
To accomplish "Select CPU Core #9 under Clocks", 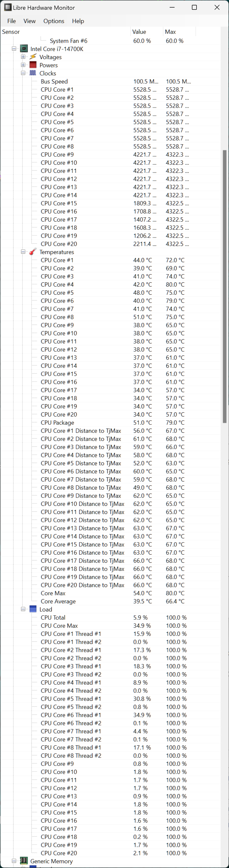I will tap(110, 155).
